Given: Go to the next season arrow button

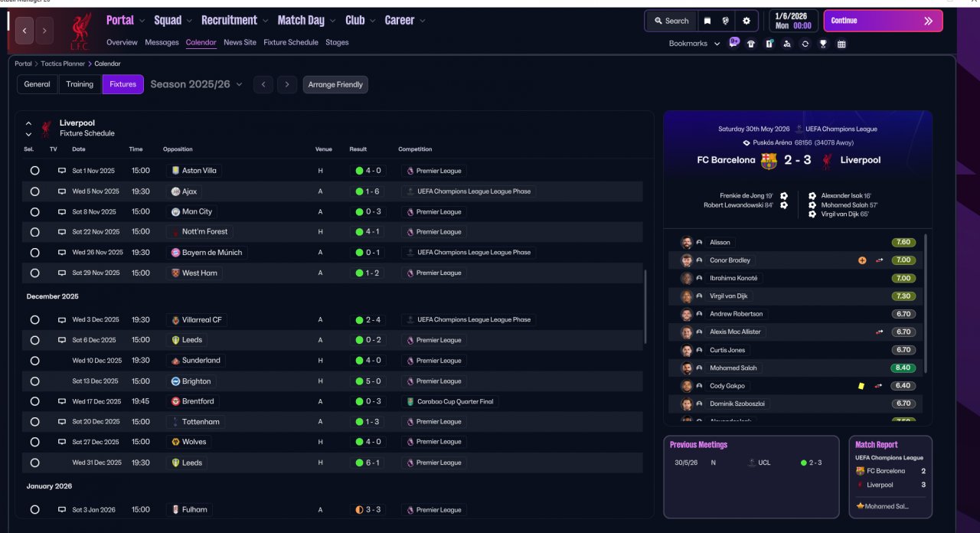Looking at the screenshot, I should pyautogui.click(x=287, y=84).
